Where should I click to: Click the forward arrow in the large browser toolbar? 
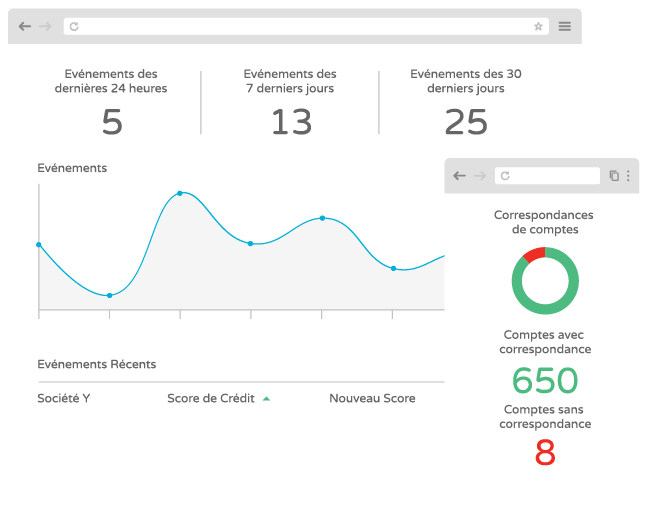[x=45, y=26]
